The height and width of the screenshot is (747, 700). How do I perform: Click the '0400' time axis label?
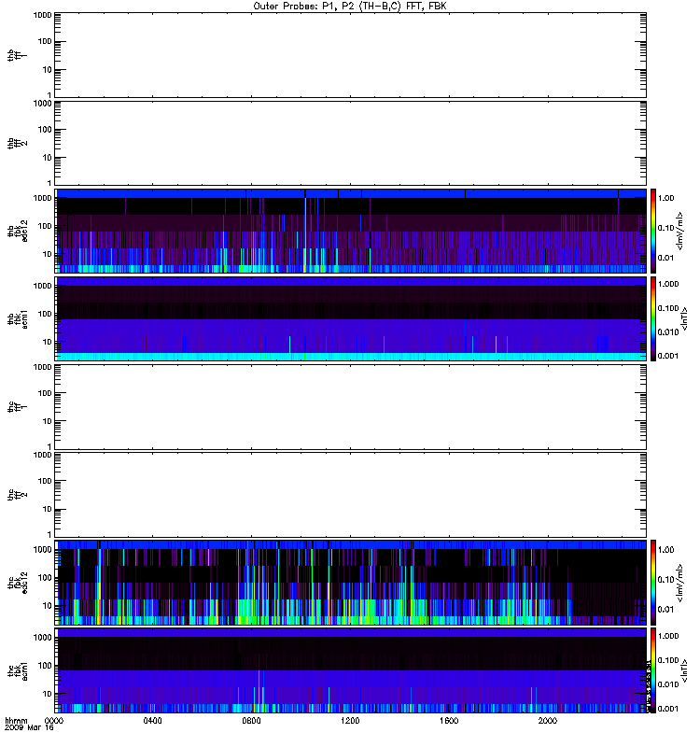pos(152,721)
